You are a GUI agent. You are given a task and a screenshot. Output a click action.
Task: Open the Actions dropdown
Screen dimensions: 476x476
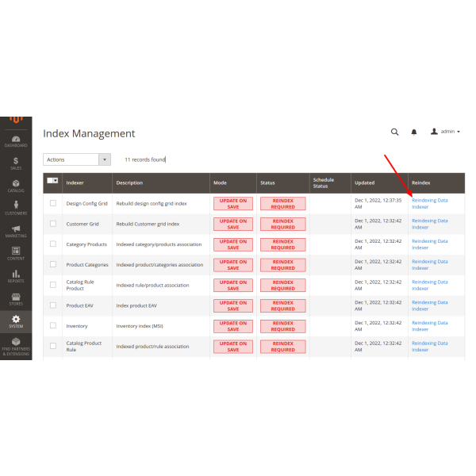coord(76,159)
